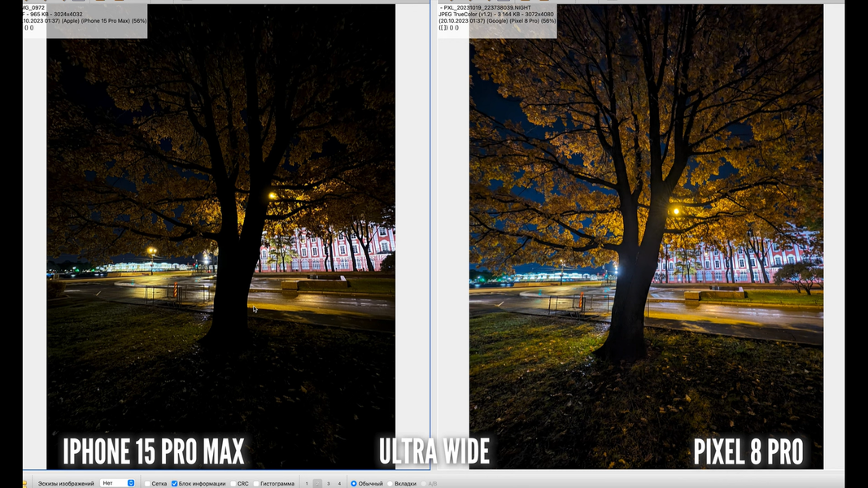Tick the "CRC" checkbox
The height and width of the screenshot is (488, 868).
[233, 484]
